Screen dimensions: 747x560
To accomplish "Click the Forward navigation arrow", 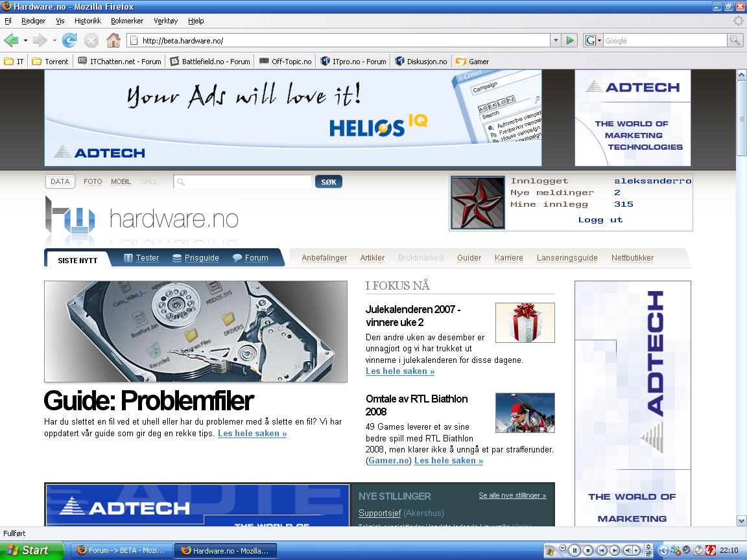I will (x=40, y=40).
